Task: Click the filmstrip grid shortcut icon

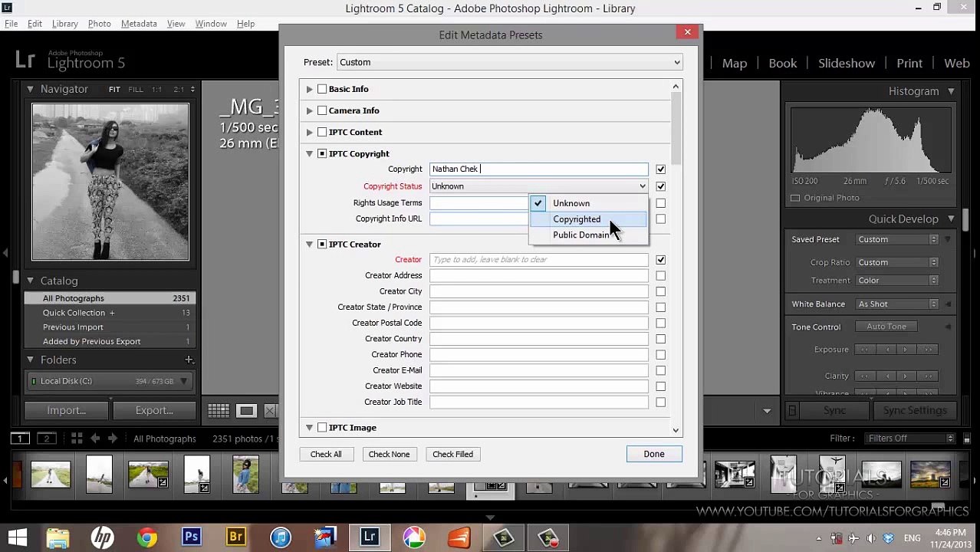Action: [77, 439]
